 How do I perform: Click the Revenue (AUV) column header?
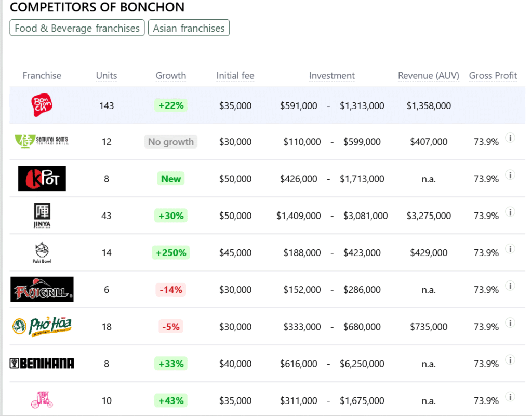[x=429, y=75]
